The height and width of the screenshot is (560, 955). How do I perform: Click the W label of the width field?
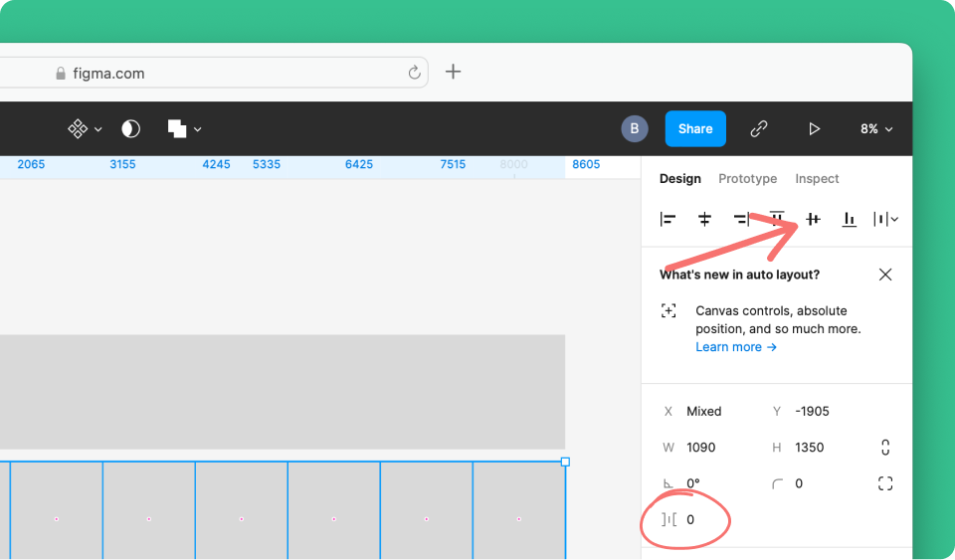tap(668, 448)
